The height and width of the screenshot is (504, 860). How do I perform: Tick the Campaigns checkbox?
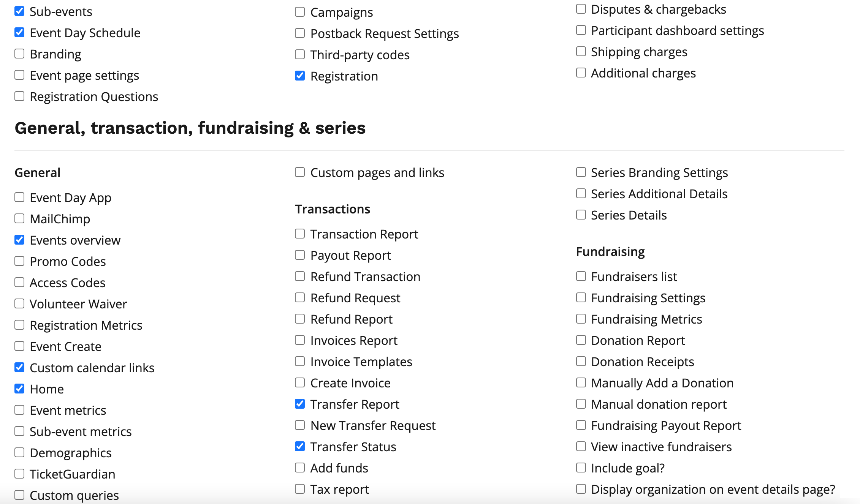point(300,12)
